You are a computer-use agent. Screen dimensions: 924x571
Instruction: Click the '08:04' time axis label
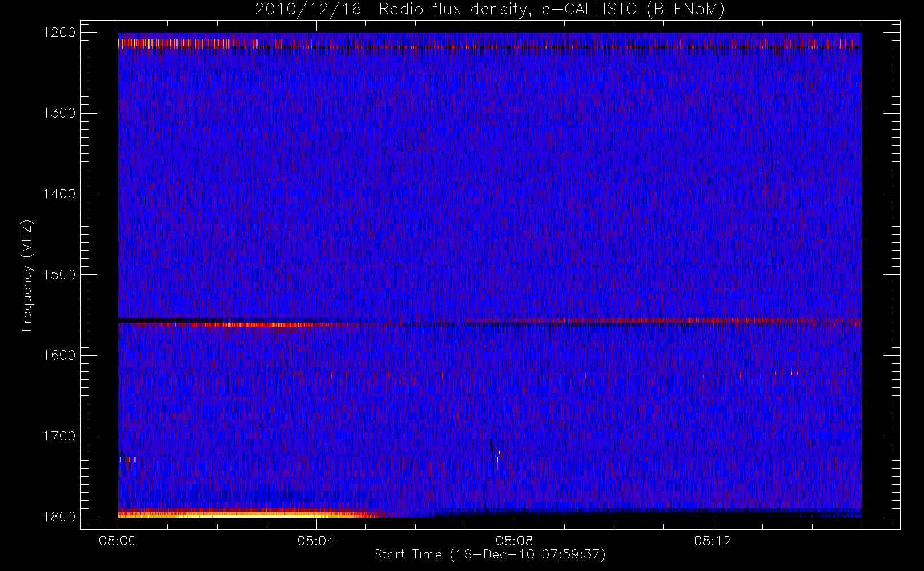tap(316, 541)
